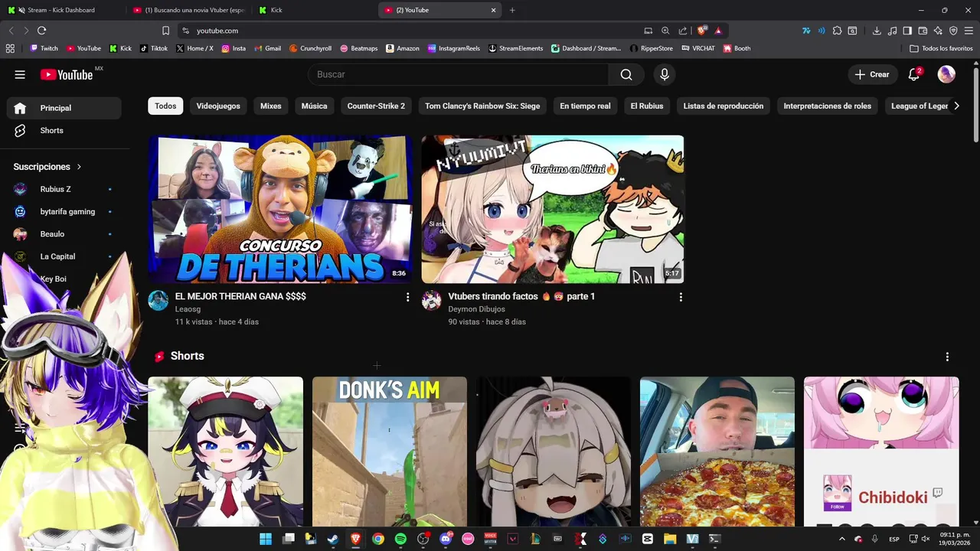Open the DONK'S AIM short

click(x=389, y=452)
